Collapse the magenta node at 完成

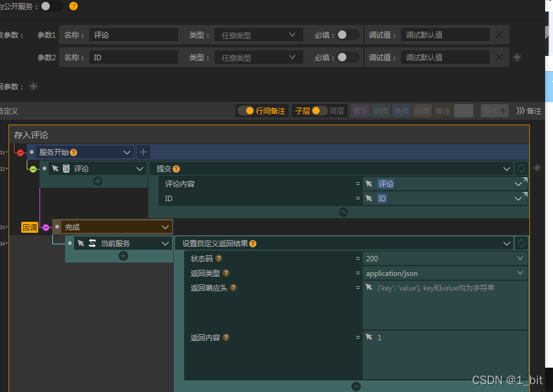(x=46, y=227)
